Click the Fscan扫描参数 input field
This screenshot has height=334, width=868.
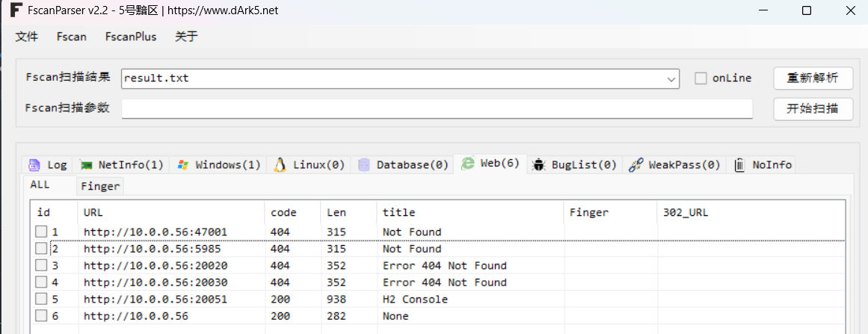(437, 109)
